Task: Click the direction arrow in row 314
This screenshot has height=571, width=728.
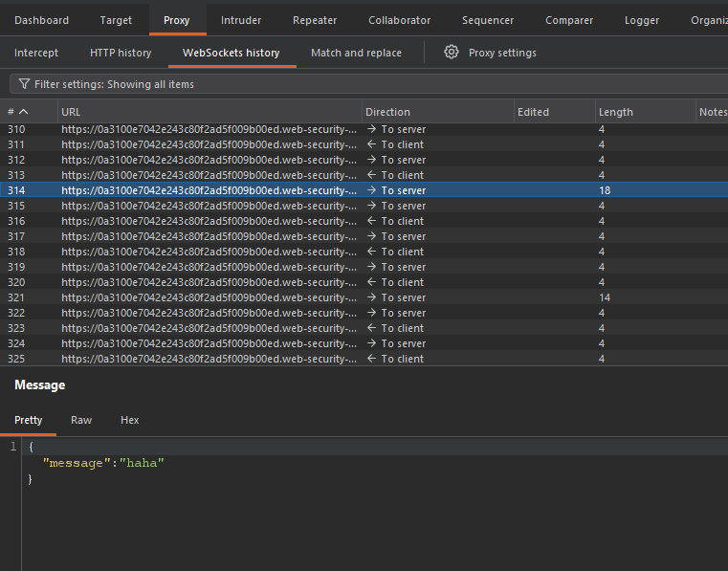Action: tap(371, 190)
